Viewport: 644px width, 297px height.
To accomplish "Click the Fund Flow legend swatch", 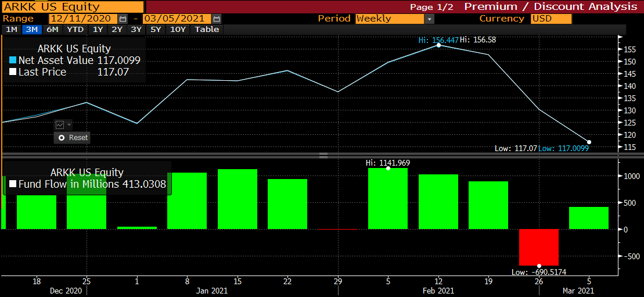I will (x=13, y=184).
